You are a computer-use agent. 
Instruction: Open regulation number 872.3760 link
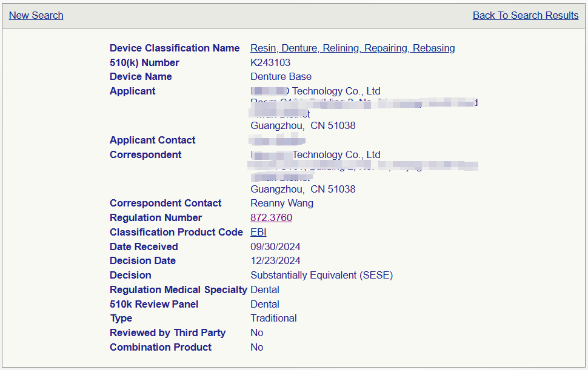[x=271, y=218]
